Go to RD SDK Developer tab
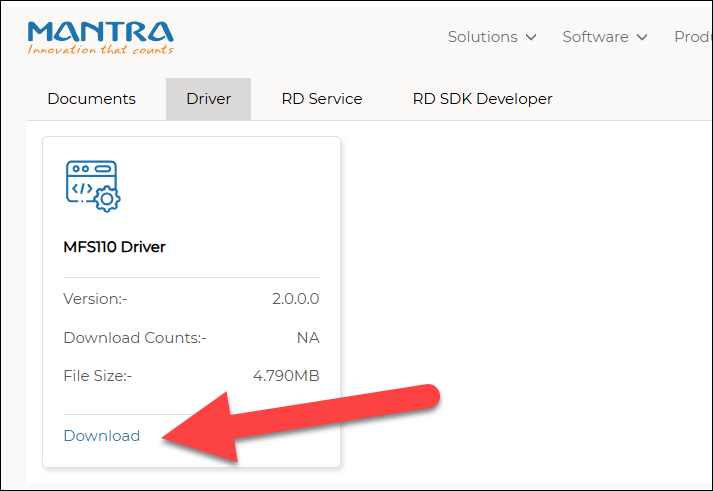Viewport: 713px width, 491px height. coord(482,99)
